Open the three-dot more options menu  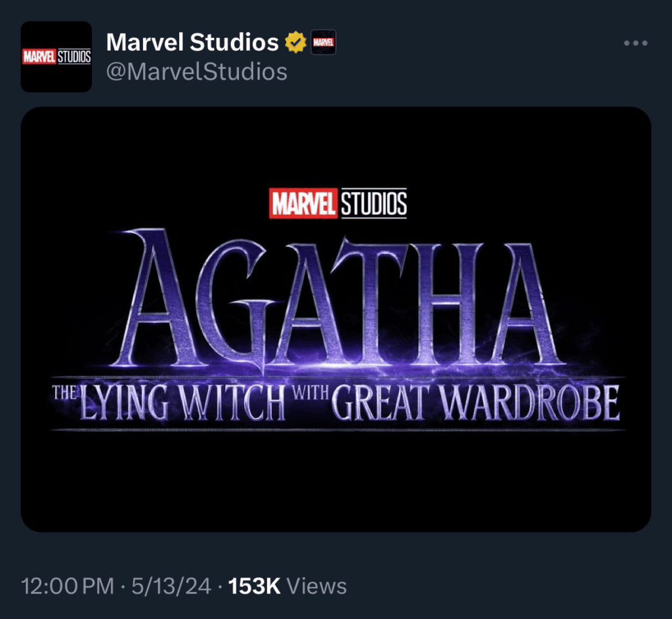tap(635, 43)
